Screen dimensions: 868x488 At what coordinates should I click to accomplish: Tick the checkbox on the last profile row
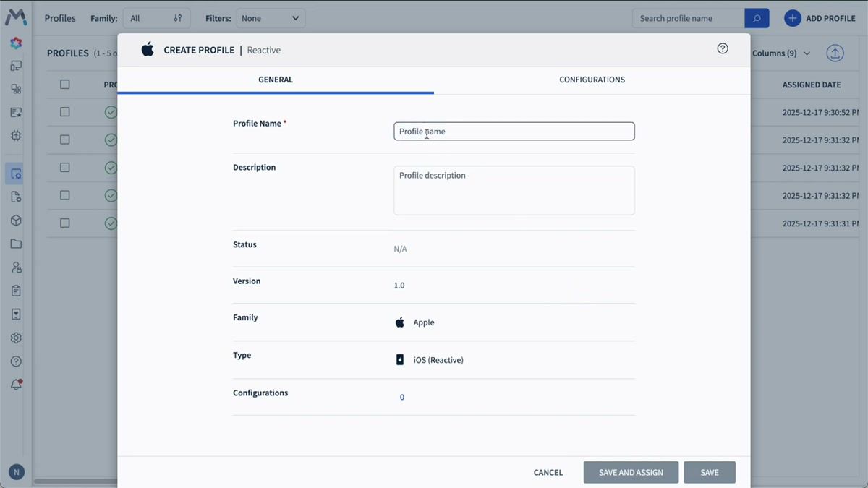click(64, 223)
